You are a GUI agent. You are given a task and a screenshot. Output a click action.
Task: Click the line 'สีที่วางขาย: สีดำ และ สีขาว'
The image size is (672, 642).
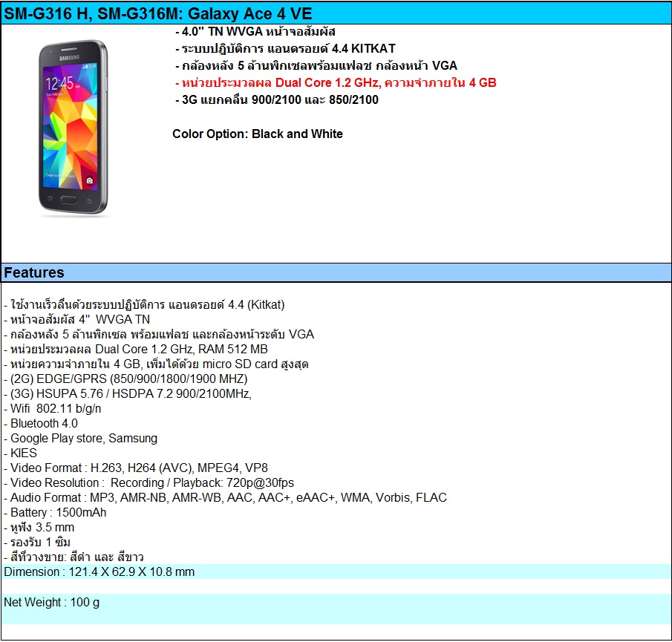(74, 557)
